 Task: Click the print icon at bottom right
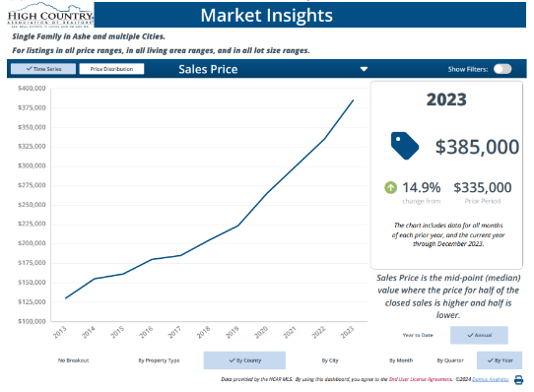click(x=518, y=380)
